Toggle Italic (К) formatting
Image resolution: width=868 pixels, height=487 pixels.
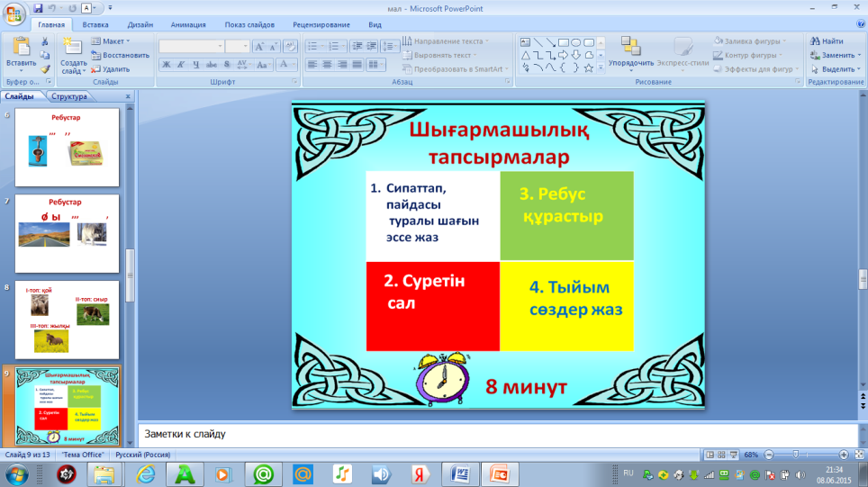pos(181,65)
